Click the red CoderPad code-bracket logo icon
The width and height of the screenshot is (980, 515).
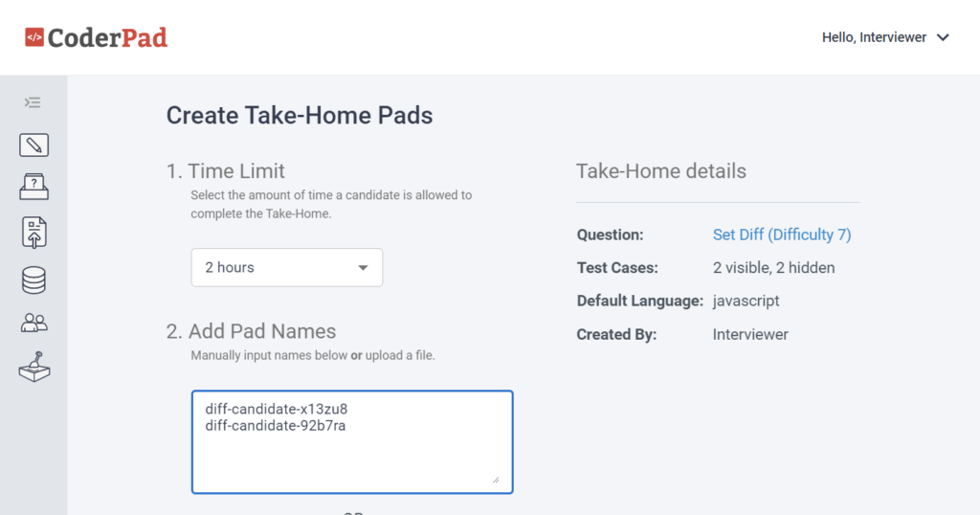coord(34,37)
